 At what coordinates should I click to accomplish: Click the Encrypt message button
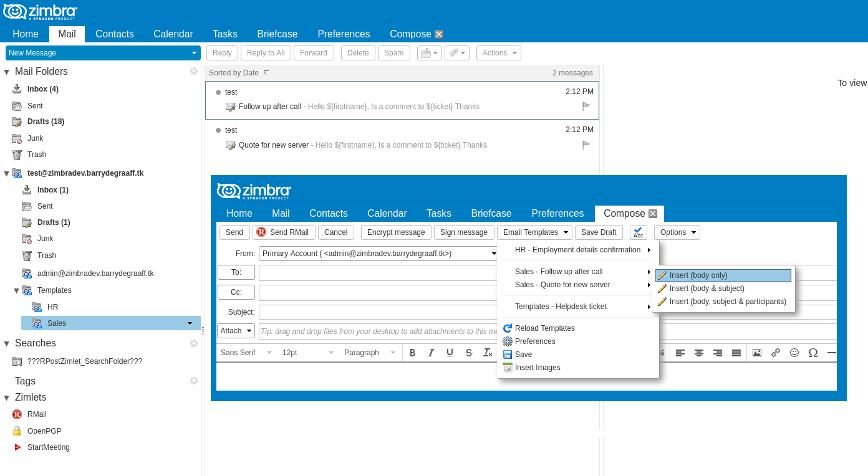click(396, 232)
